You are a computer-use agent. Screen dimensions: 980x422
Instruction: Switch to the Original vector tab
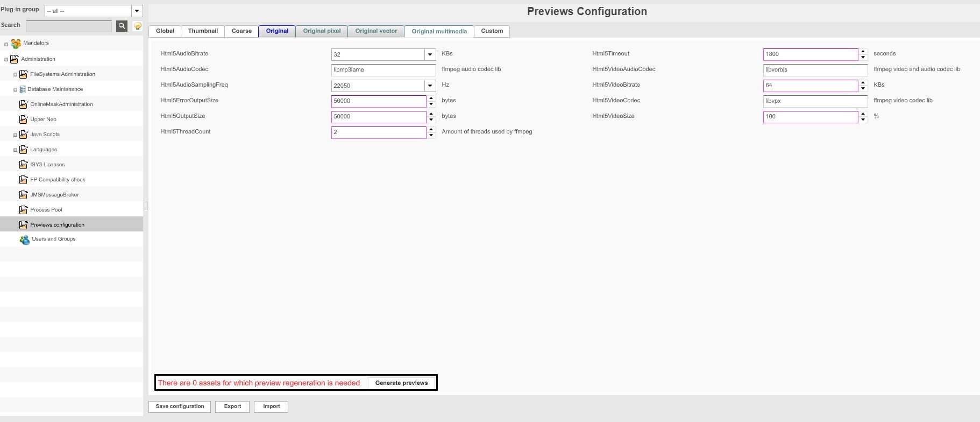[376, 31]
